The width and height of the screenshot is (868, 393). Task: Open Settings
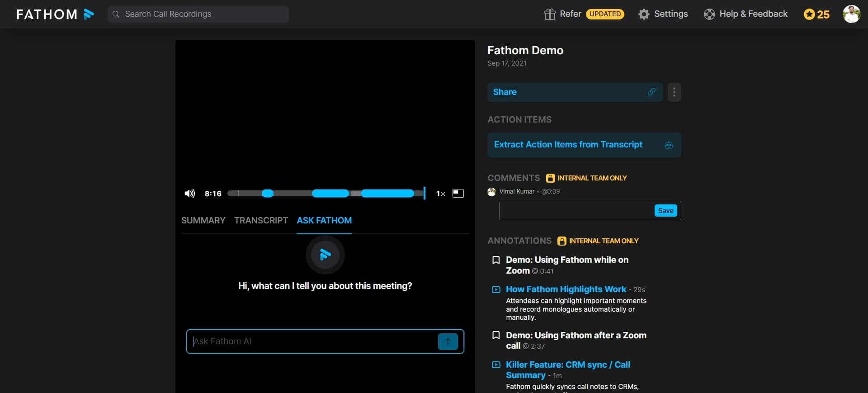671,14
